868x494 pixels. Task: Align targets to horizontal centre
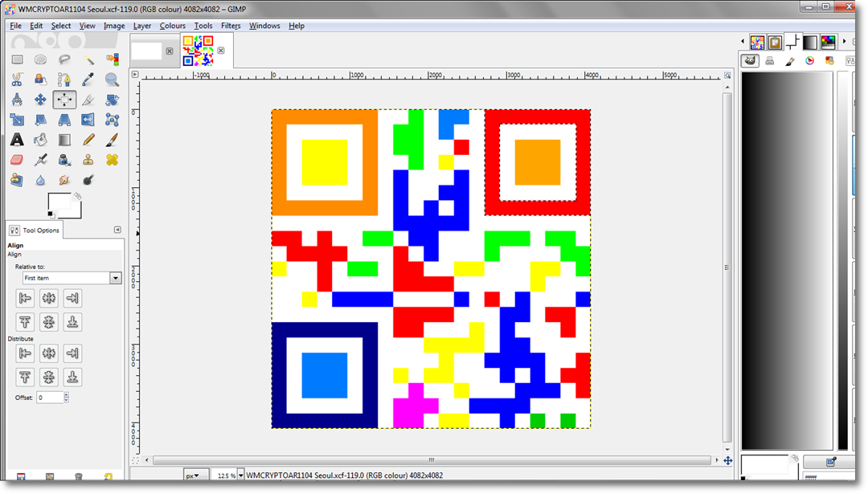pyautogui.click(x=49, y=298)
